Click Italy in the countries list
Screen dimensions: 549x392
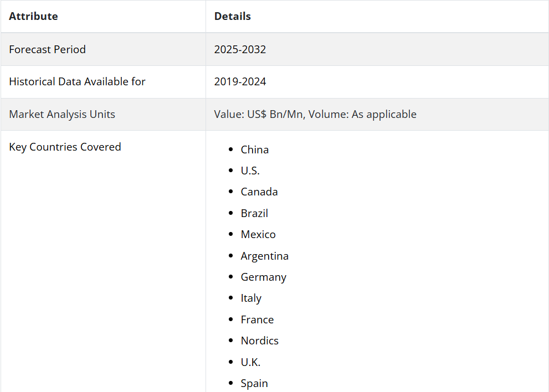tap(251, 298)
